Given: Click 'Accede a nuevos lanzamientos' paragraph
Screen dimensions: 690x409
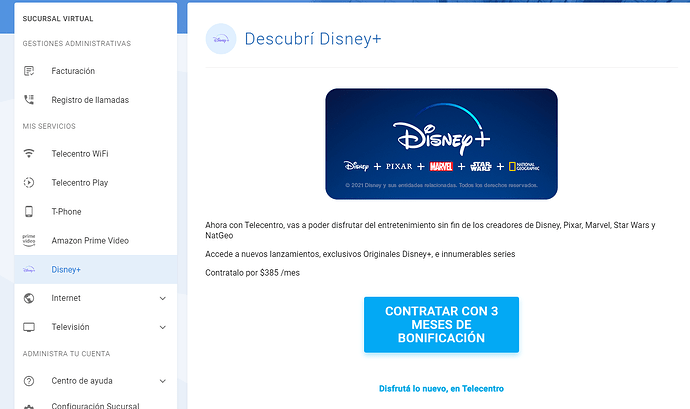Looking at the screenshot, I should click(x=360, y=254).
